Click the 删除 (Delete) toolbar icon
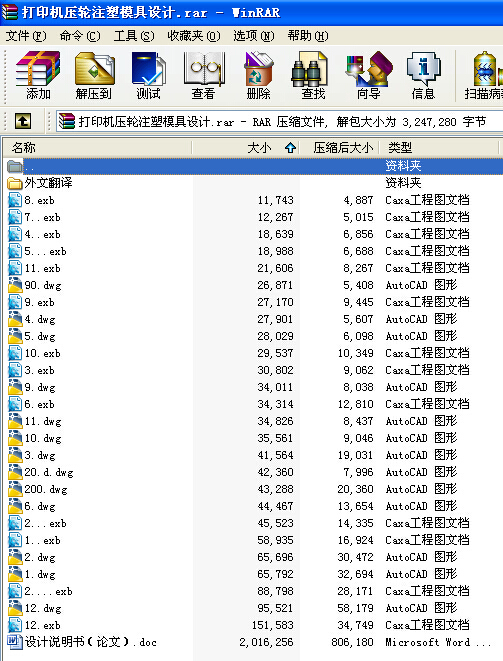 point(258,75)
